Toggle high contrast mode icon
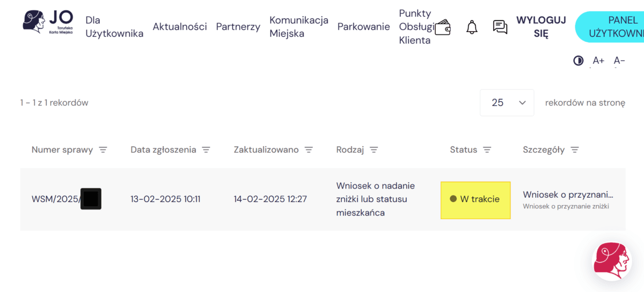 point(578,61)
